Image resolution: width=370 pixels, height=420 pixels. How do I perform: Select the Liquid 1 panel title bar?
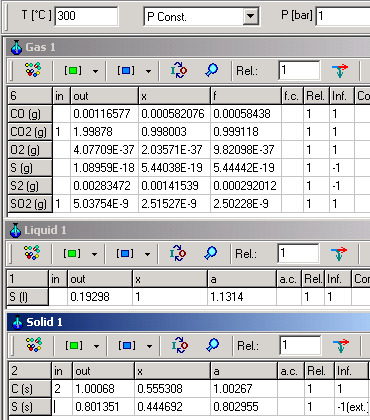[189, 230]
